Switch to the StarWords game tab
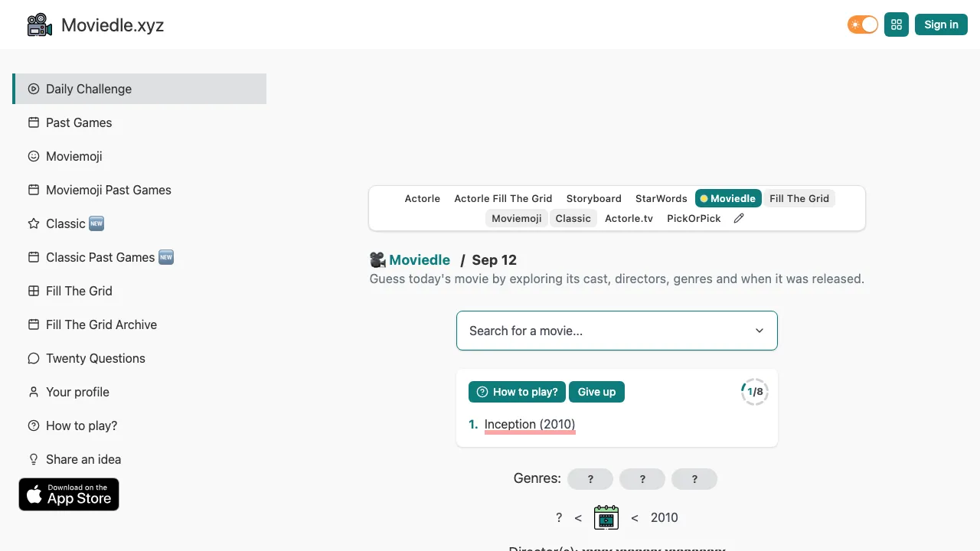The height and width of the screenshot is (551, 980). (x=661, y=198)
